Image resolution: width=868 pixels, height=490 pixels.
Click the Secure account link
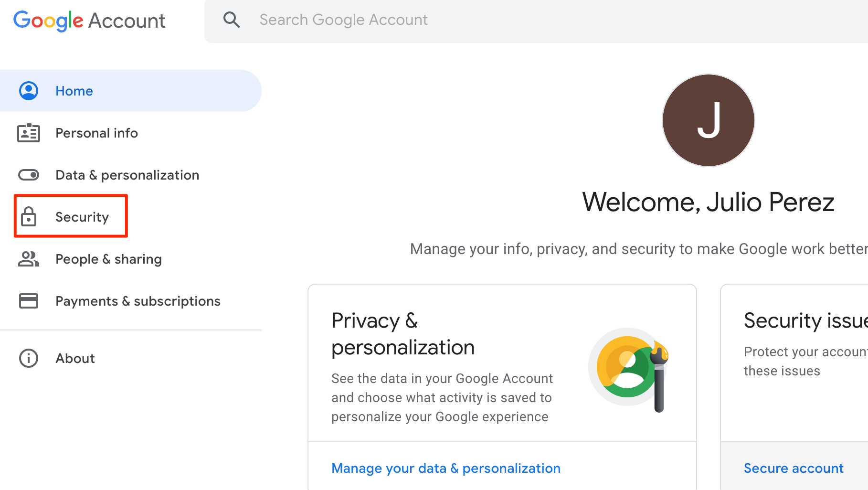tap(794, 468)
